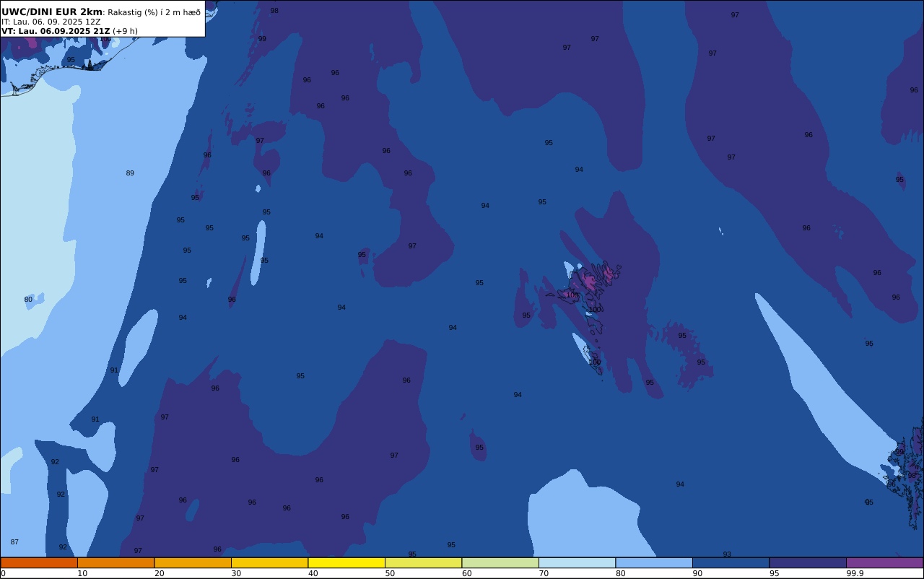Click the "VT: Lau. 06.09.2025 21Z" line
924x579 pixels.
point(56,31)
